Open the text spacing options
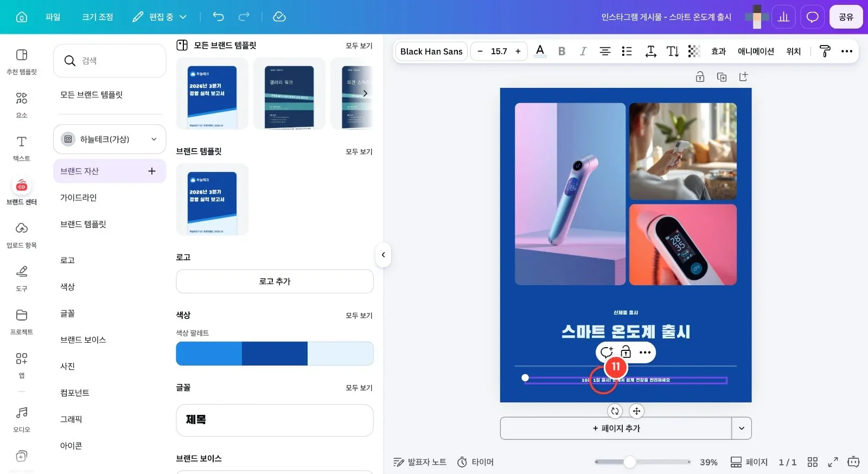Viewport: 868px width, 474px height. point(650,51)
